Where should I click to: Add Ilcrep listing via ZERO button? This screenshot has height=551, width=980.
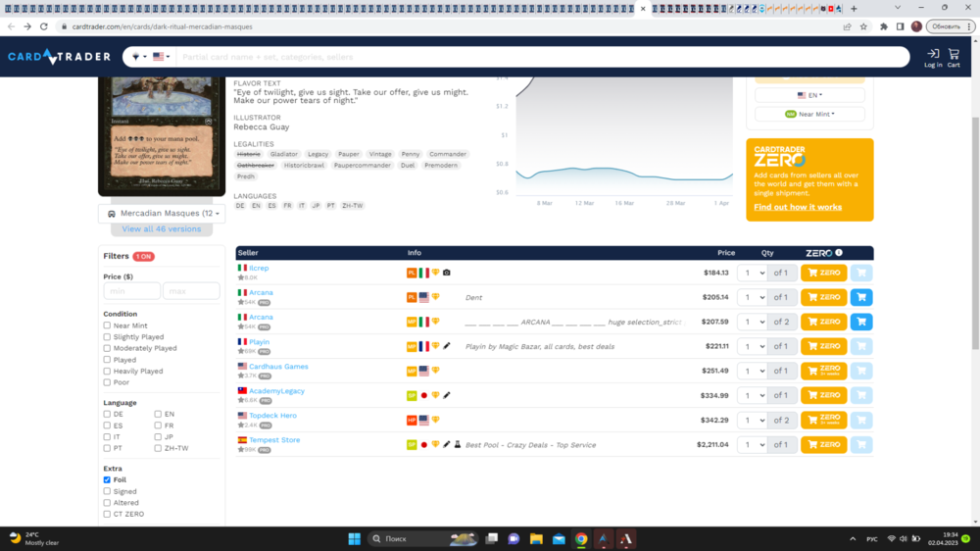click(x=823, y=273)
